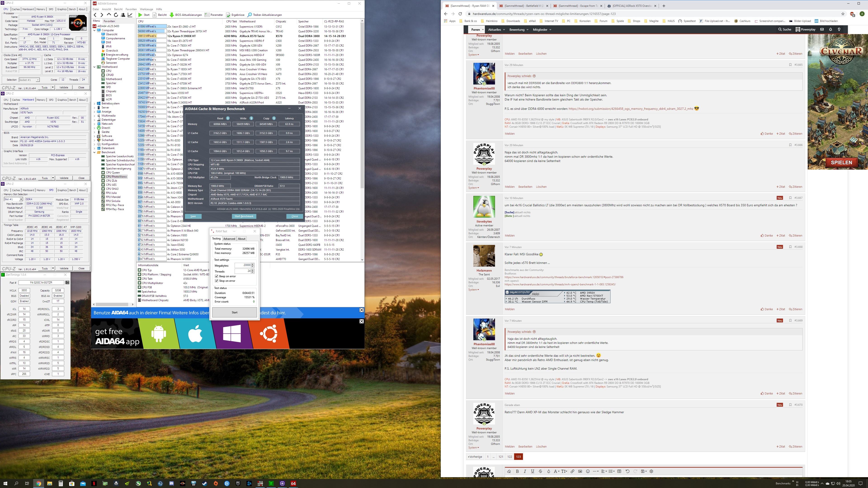Image resolution: width=868 pixels, height=488 pixels.
Task: Open Treiber Aktualisierungen in AIDA64 toolbar
Action: coord(264,15)
